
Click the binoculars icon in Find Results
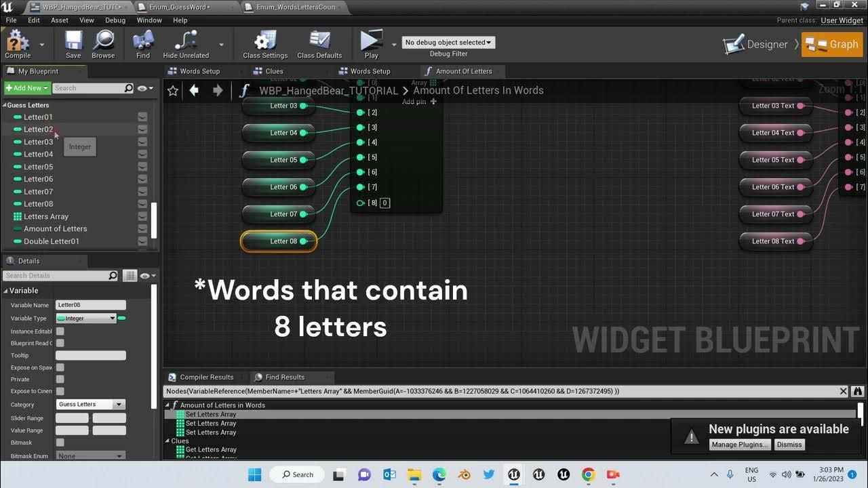(x=858, y=391)
